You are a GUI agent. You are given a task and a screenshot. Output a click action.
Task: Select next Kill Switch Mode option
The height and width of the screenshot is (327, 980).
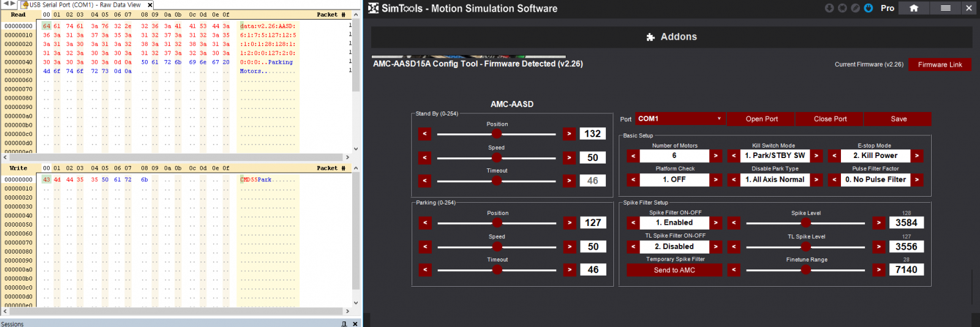pyautogui.click(x=816, y=156)
